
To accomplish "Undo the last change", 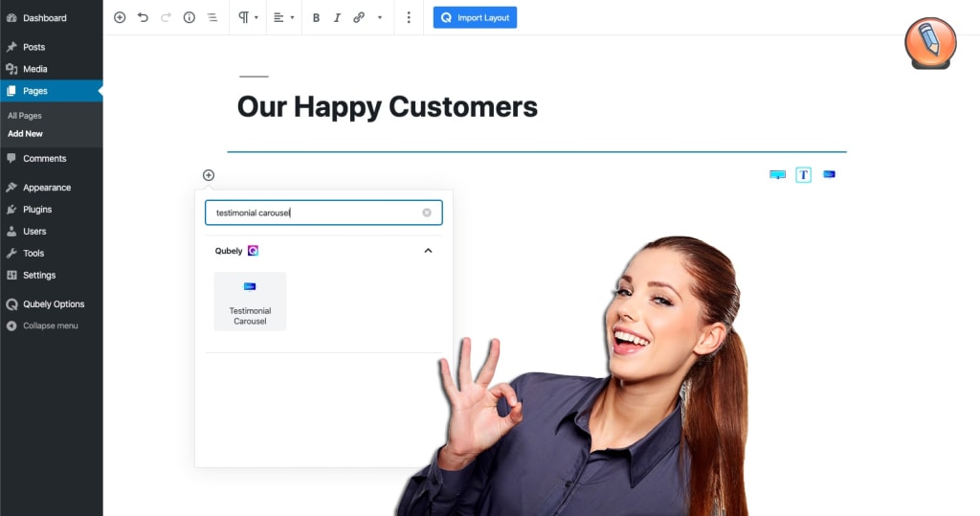I will coord(144,17).
